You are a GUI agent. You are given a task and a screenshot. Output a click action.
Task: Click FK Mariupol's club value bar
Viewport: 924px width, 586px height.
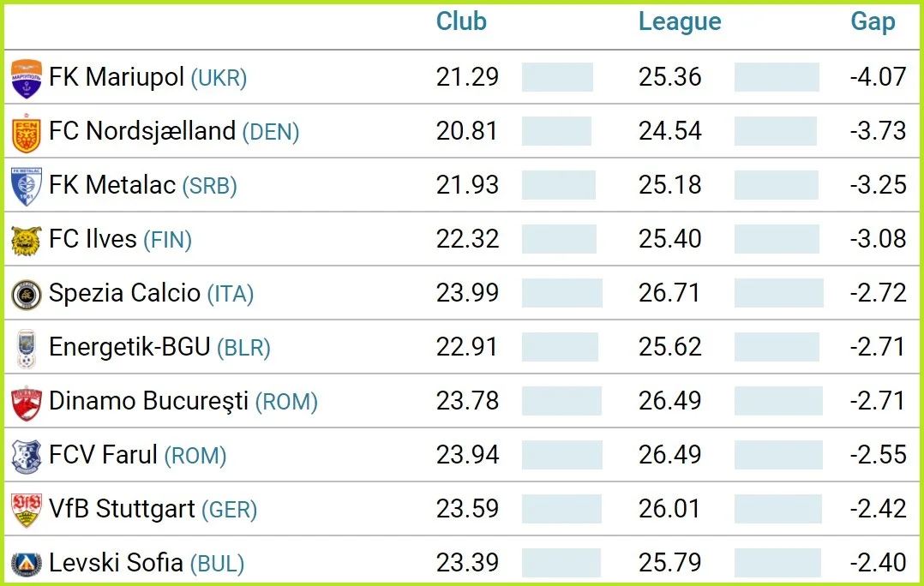pos(557,77)
